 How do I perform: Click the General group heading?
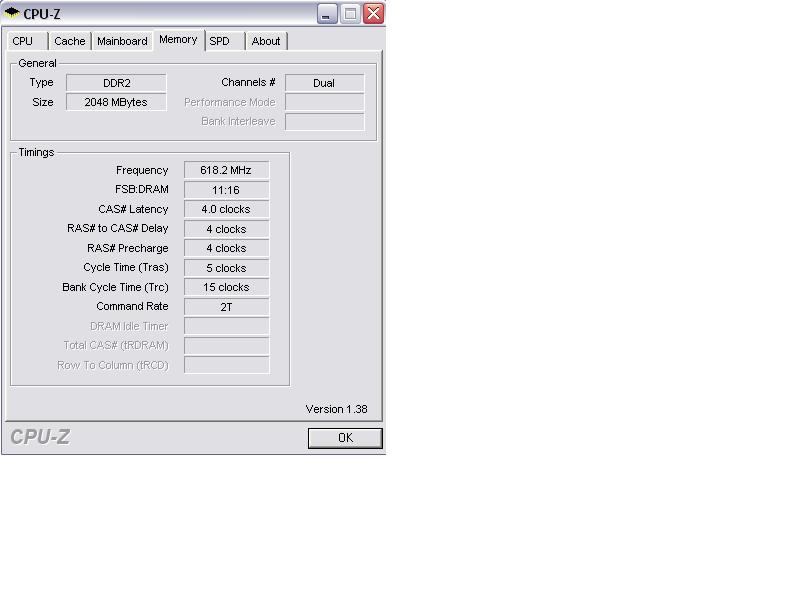37,63
